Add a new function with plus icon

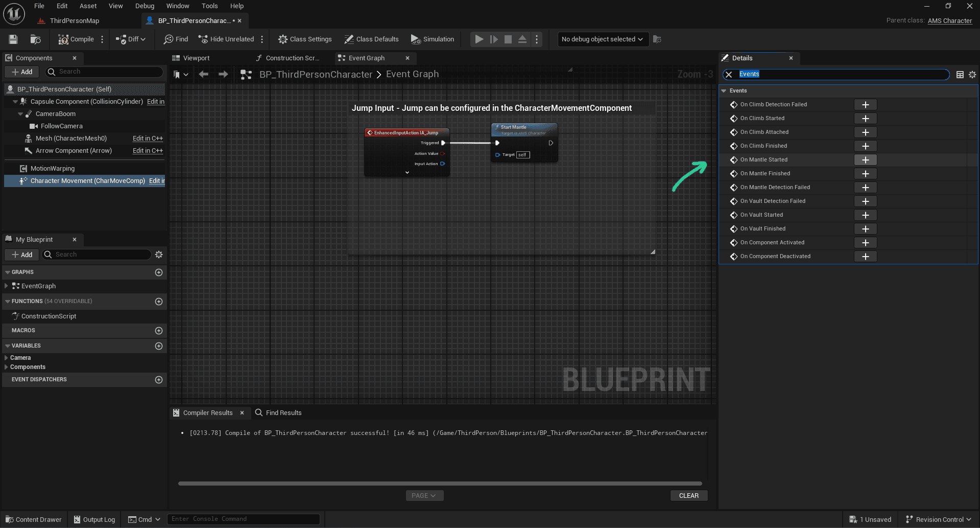(159, 302)
